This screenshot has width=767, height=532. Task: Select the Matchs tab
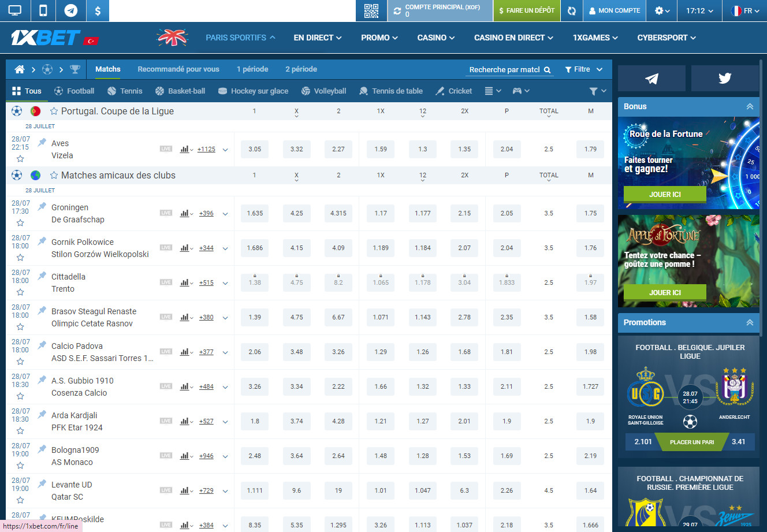[108, 69]
